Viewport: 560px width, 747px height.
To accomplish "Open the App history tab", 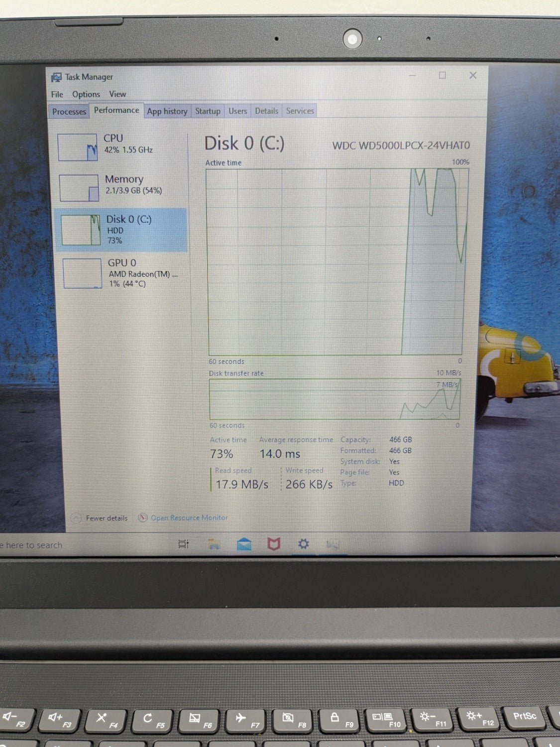I will pos(167,111).
